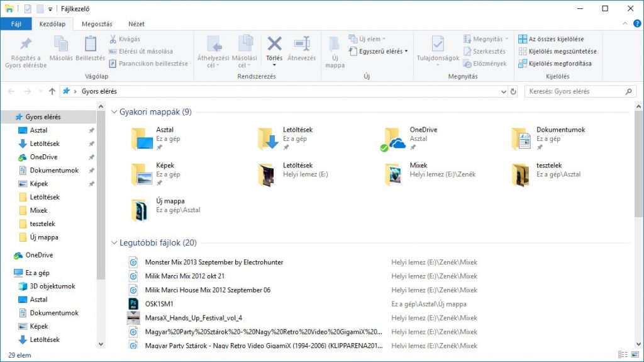Create new folder with Új mappa icon
Image resolution: width=644 pixels, height=362 pixels.
coord(335,45)
